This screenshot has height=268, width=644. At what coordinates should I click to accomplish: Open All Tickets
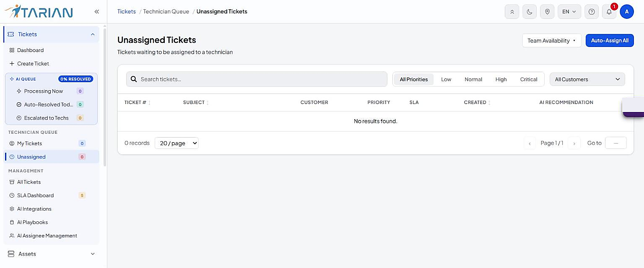point(29,182)
